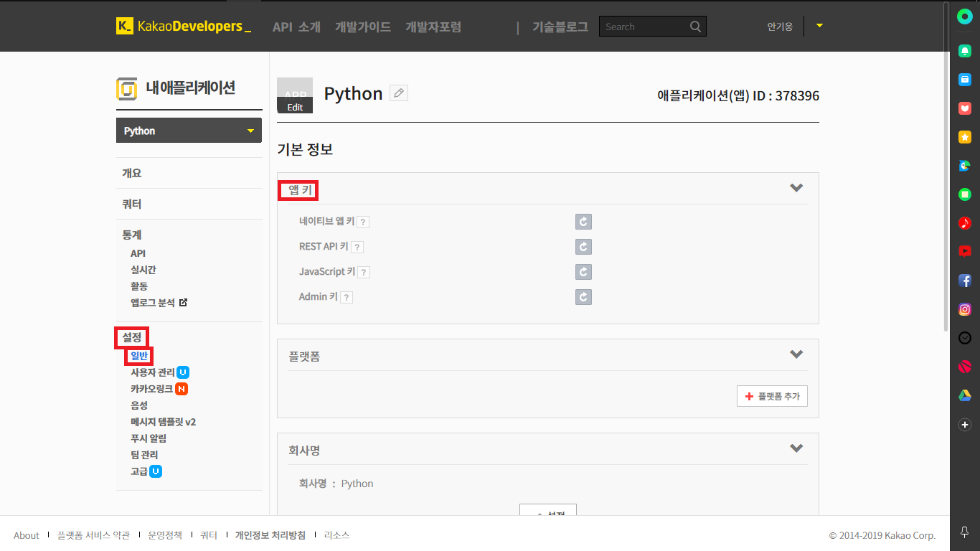The image size is (980, 551).
Task: Open help for REST API 키
Action: [x=357, y=247]
